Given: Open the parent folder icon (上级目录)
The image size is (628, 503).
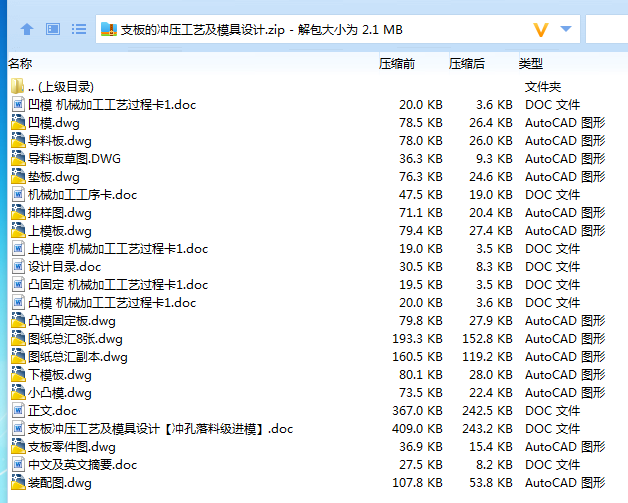Looking at the screenshot, I should [x=18, y=86].
